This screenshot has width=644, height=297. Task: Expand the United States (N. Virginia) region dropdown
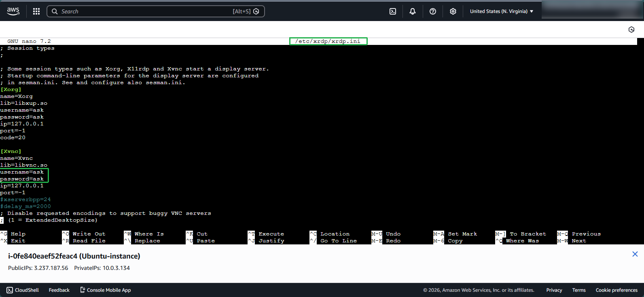click(x=502, y=11)
